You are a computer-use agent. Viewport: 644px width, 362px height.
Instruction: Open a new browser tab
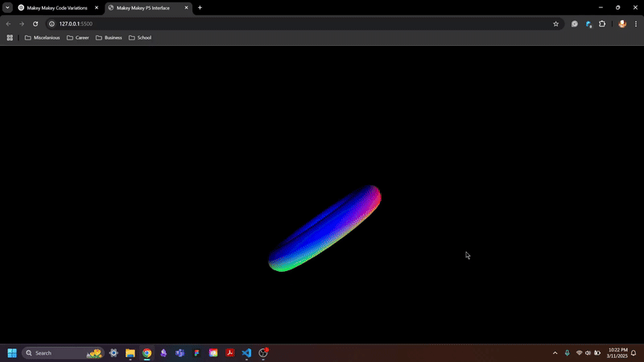click(x=200, y=8)
